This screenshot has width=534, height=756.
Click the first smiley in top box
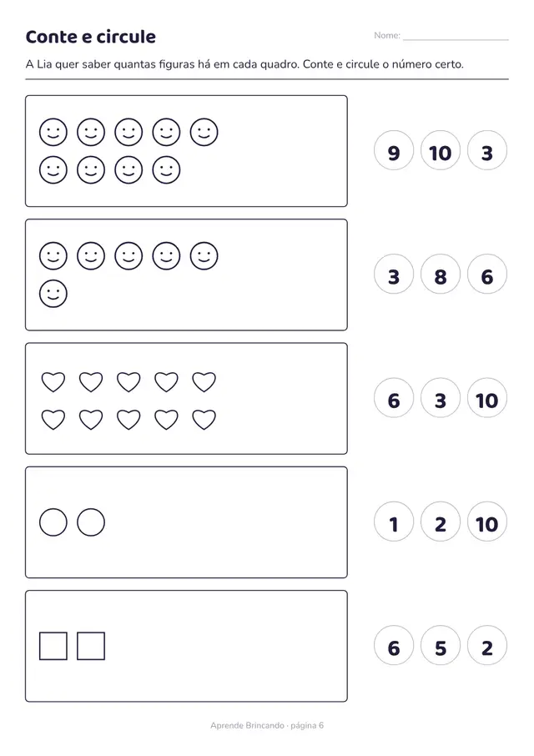click(x=53, y=132)
